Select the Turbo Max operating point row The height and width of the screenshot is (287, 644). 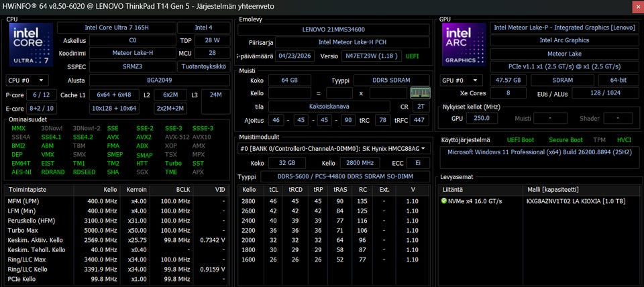(x=116, y=231)
